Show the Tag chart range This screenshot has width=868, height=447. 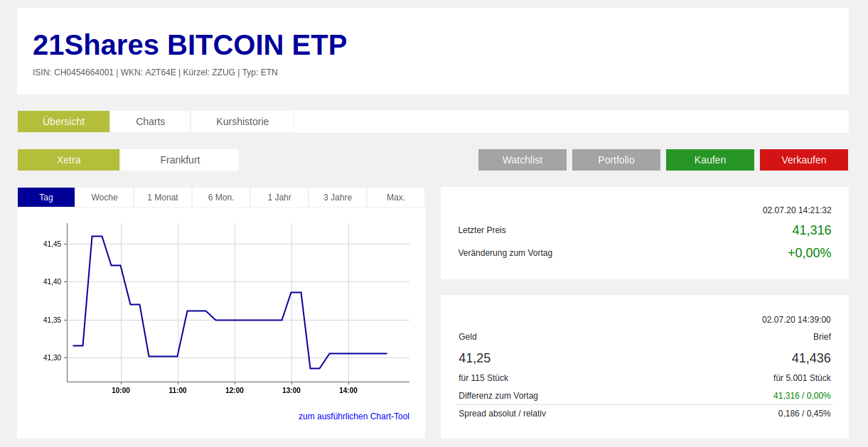pyautogui.click(x=46, y=198)
